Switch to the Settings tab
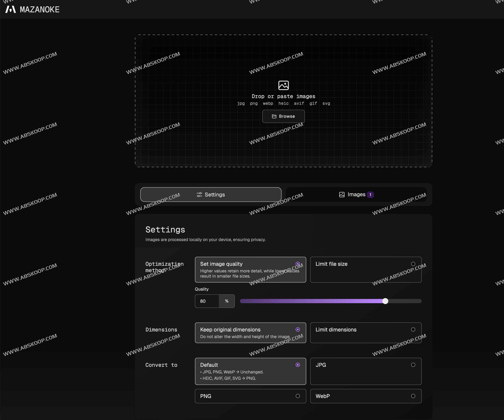 [211, 195]
